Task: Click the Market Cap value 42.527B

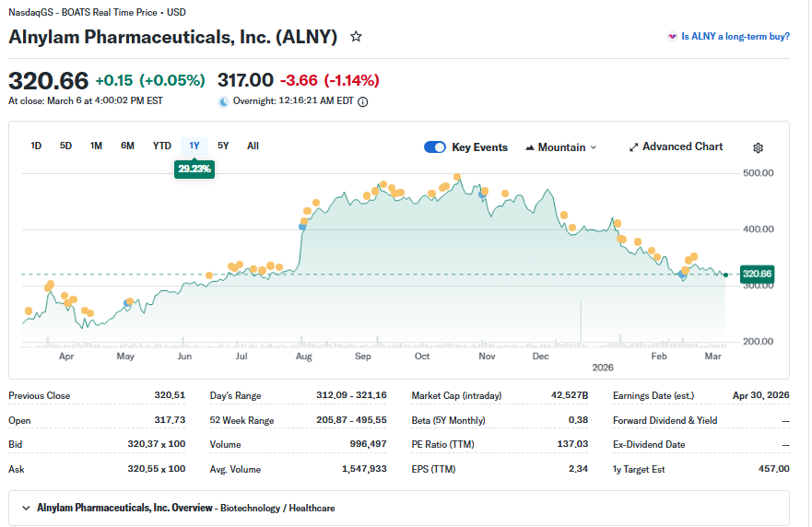Action: pyautogui.click(x=569, y=395)
